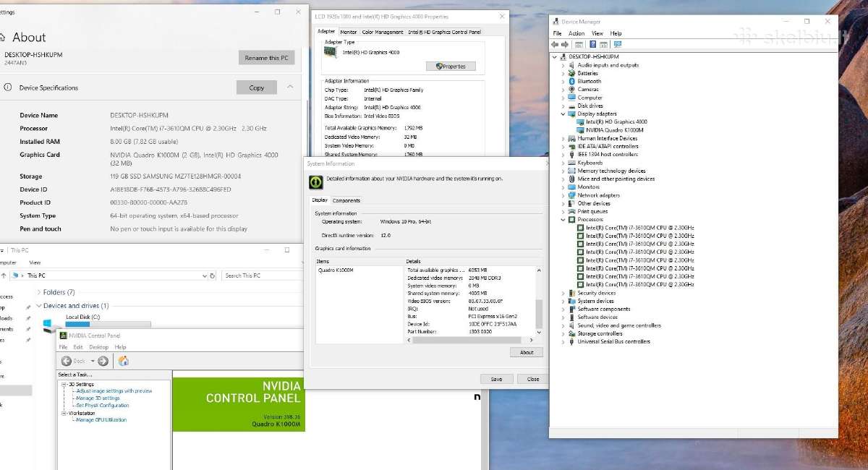
Task: Expand the Human Interface Devices node
Action: tap(563, 138)
